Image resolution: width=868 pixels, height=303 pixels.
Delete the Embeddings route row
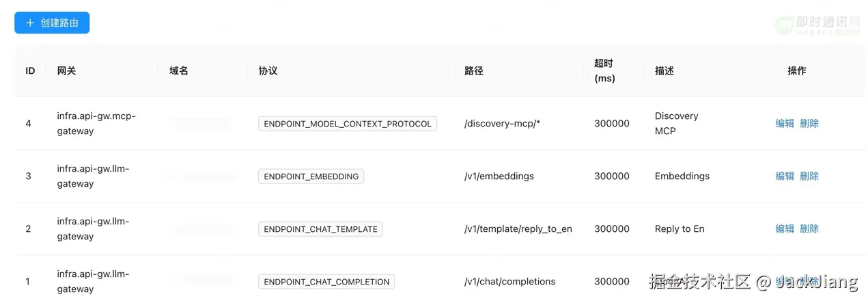[x=809, y=176]
